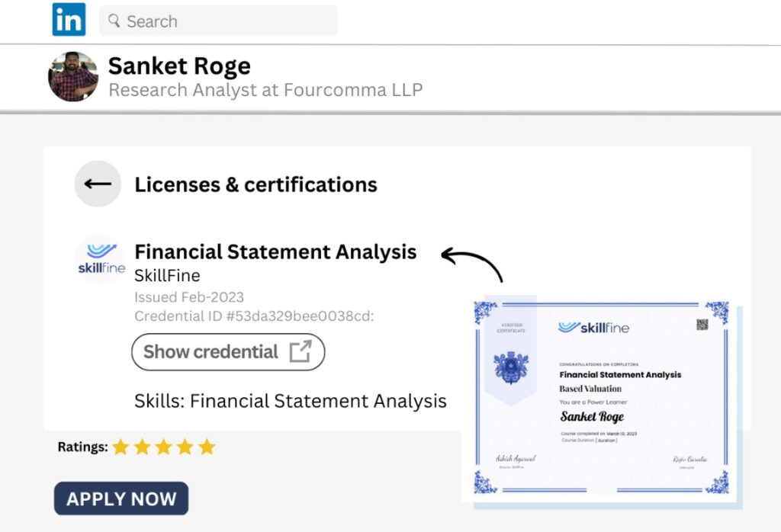This screenshot has height=532, width=781.
Task: Click the QR code on certificate
Action: pos(702,325)
